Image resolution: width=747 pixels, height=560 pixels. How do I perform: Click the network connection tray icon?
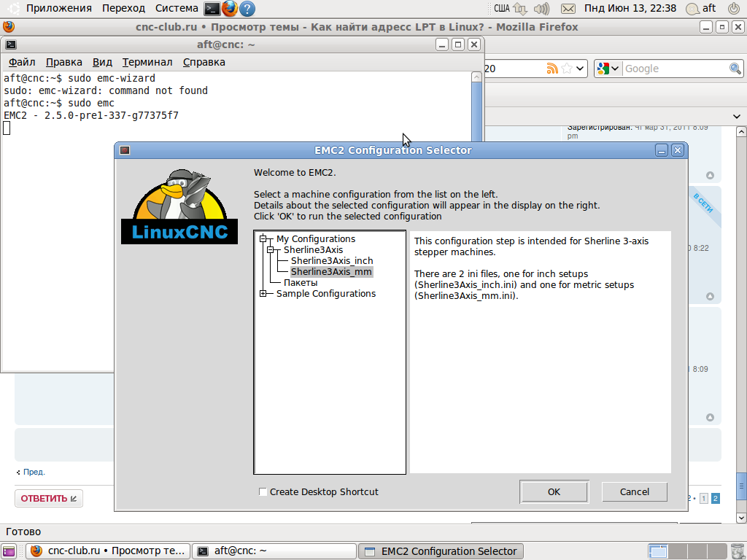pos(520,9)
